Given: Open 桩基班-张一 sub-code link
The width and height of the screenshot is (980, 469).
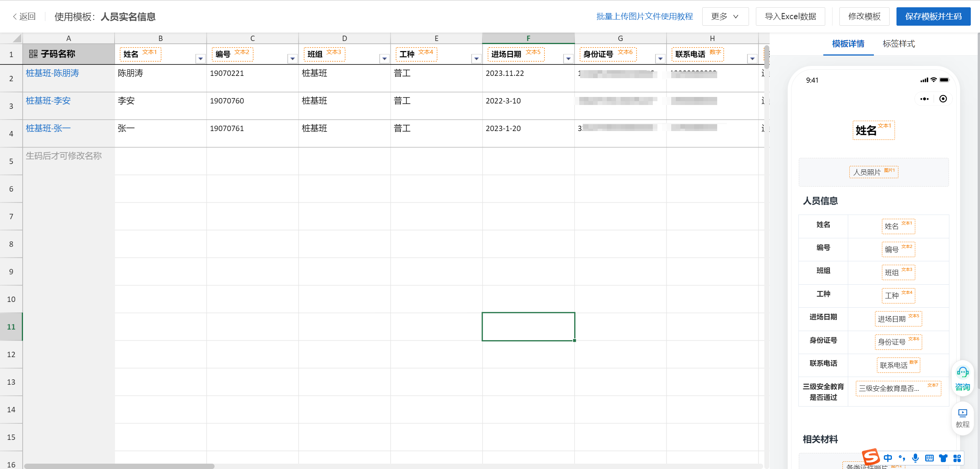Looking at the screenshot, I should point(48,128).
